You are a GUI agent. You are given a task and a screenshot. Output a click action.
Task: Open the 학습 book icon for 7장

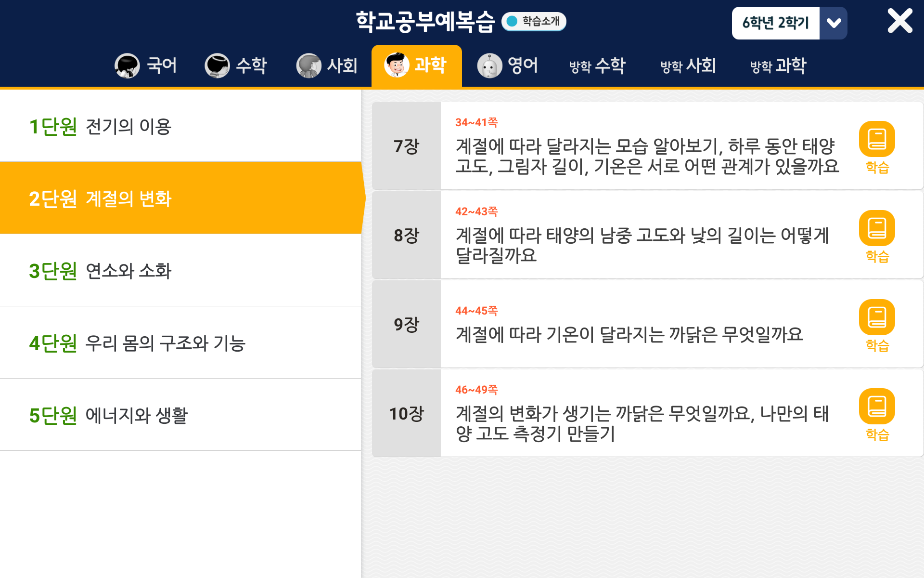pyautogui.click(x=877, y=139)
